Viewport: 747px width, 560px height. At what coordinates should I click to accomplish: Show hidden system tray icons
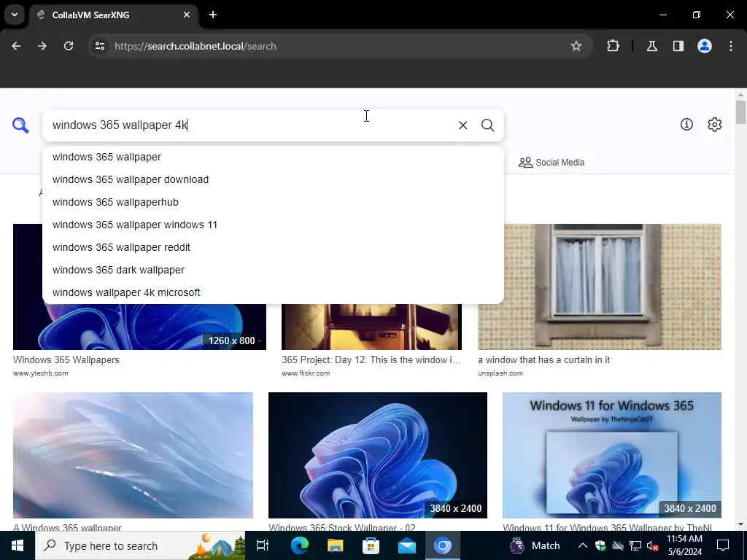(583, 545)
